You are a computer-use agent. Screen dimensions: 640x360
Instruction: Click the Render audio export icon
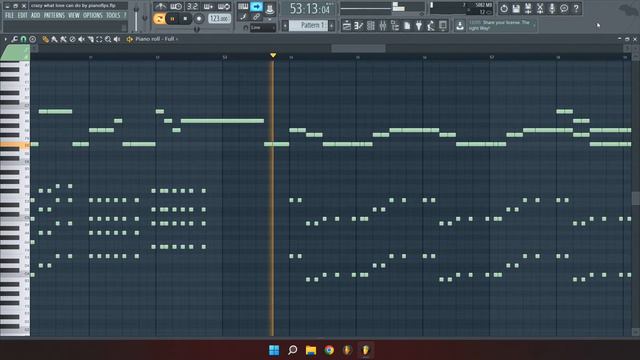click(528, 8)
